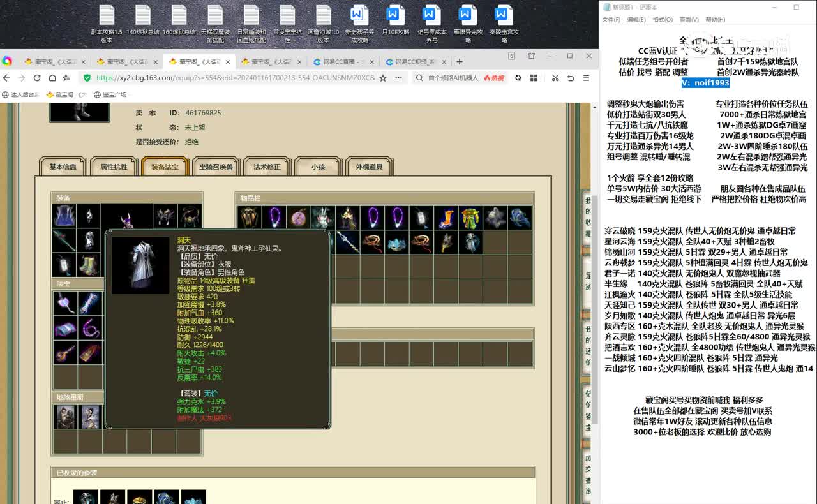
Task: Select the red talisman artifact in 法宝 panel
Action: [90, 352]
